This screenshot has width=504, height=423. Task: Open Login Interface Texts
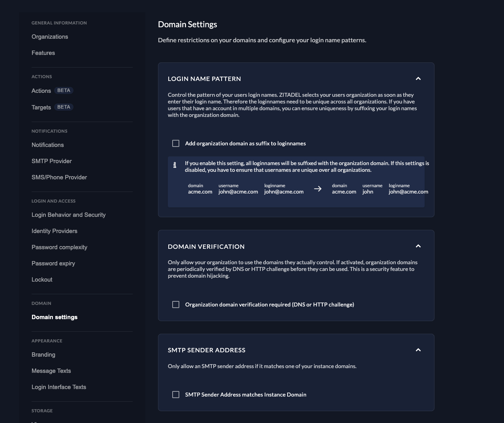[x=58, y=387]
